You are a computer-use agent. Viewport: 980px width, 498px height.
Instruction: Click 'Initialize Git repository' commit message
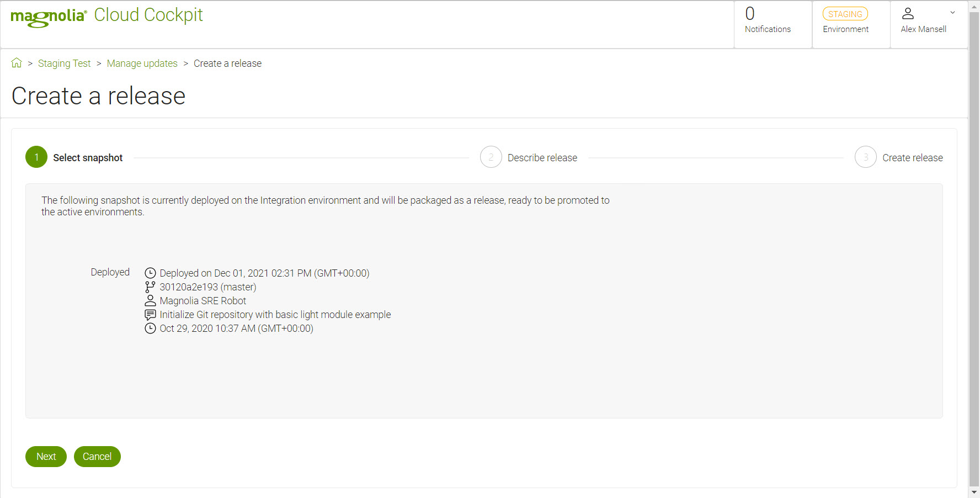pos(275,315)
